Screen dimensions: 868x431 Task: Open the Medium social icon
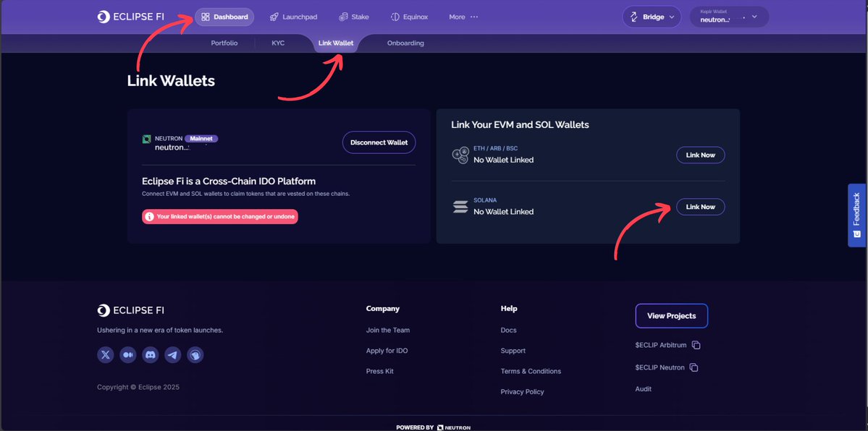coord(128,354)
